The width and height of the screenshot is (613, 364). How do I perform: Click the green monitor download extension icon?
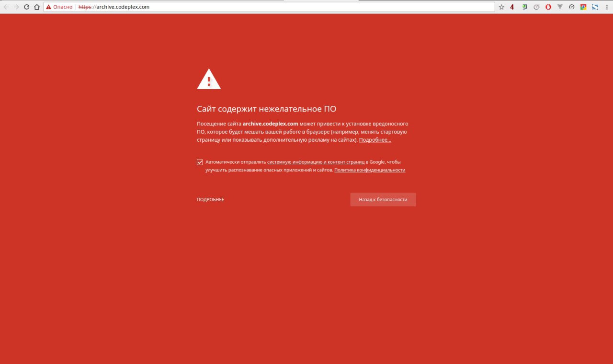pyautogui.click(x=525, y=7)
